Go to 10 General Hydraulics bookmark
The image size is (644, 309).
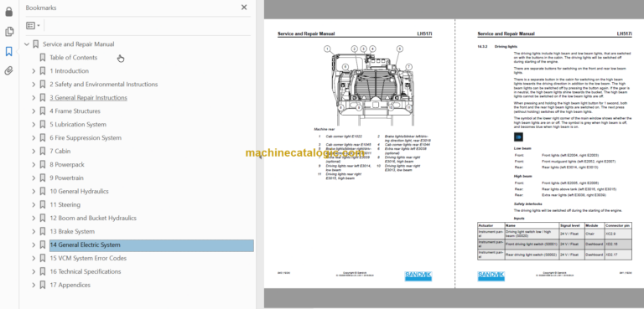tap(80, 191)
